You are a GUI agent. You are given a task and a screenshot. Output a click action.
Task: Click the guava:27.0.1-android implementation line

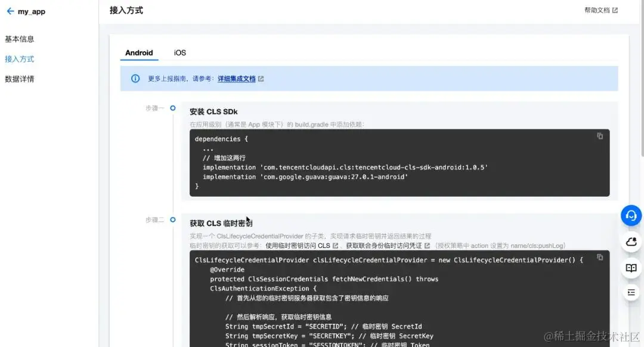click(305, 177)
